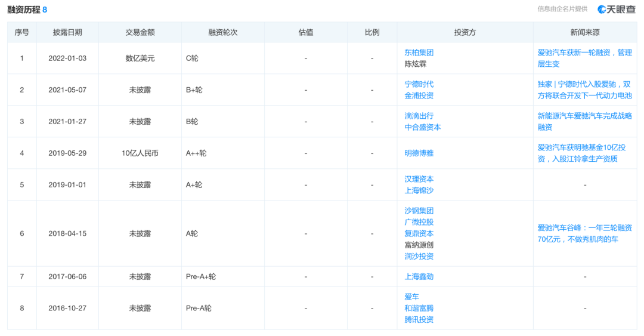Open the 中合盛资本 investor link
Screen dimensions: 644x336
(x=422, y=127)
